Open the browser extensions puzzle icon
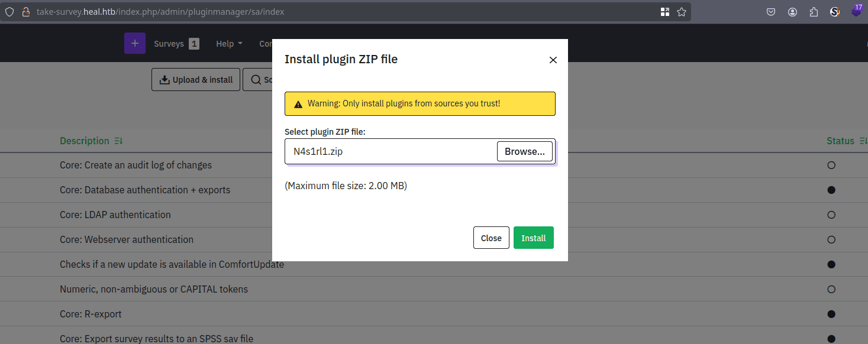The height and width of the screenshot is (344, 868). 814,12
